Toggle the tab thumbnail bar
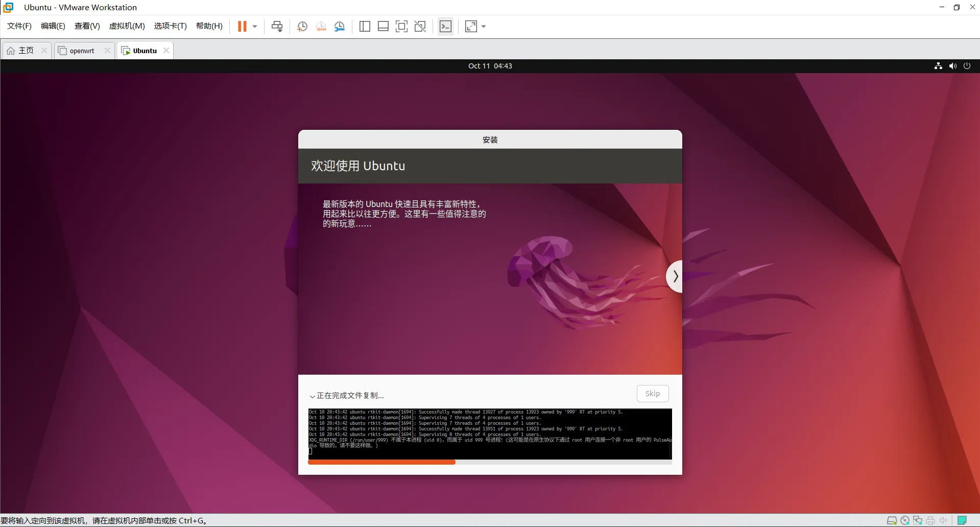This screenshot has width=980, height=527. pyautogui.click(x=383, y=26)
